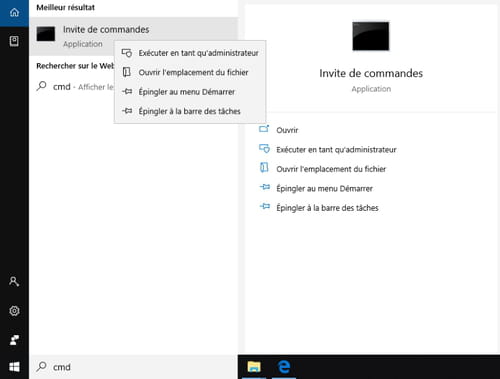
Task: Click the Invite de commandes icon in best result
Action: [46, 34]
